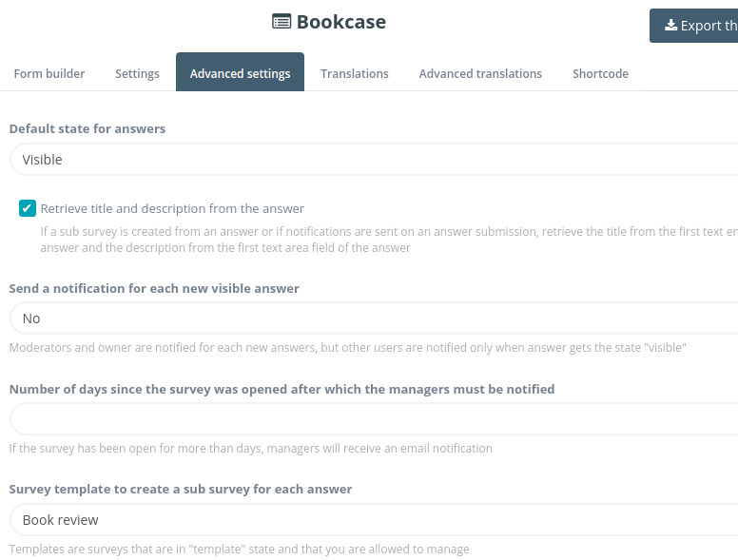738x560 pixels.
Task: Open the Survey template dropdown showing Book review
Action: tap(374, 520)
